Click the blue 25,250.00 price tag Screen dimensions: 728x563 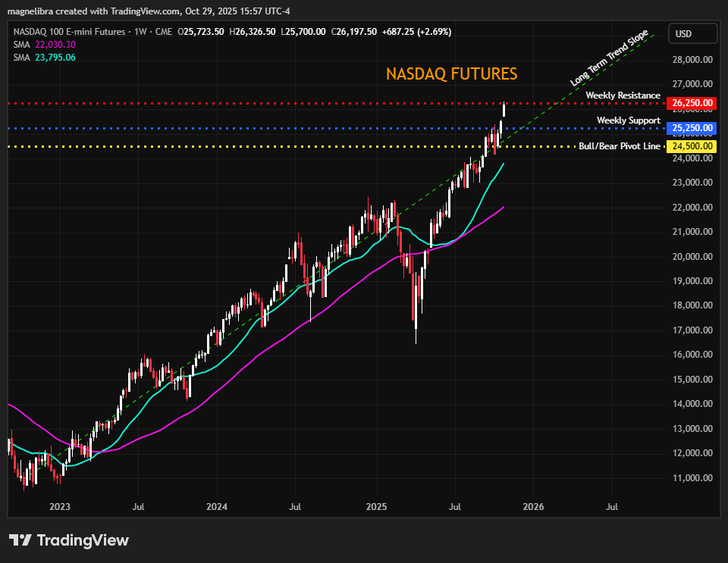click(x=692, y=128)
